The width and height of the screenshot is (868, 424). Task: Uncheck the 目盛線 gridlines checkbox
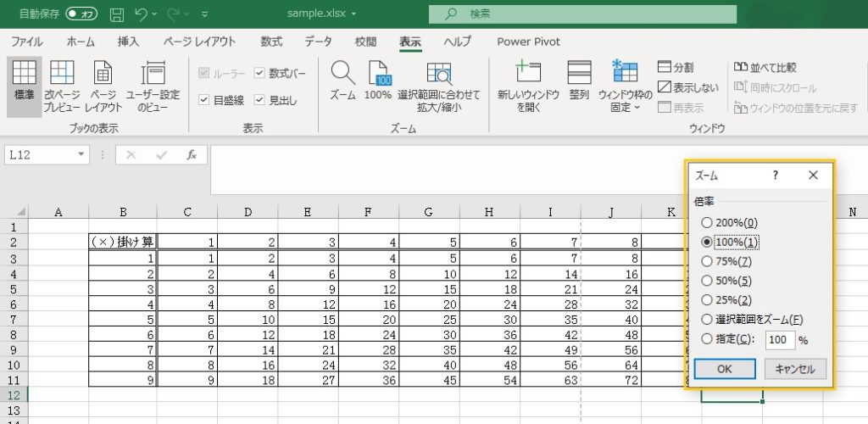pyautogui.click(x=203, y=100)
